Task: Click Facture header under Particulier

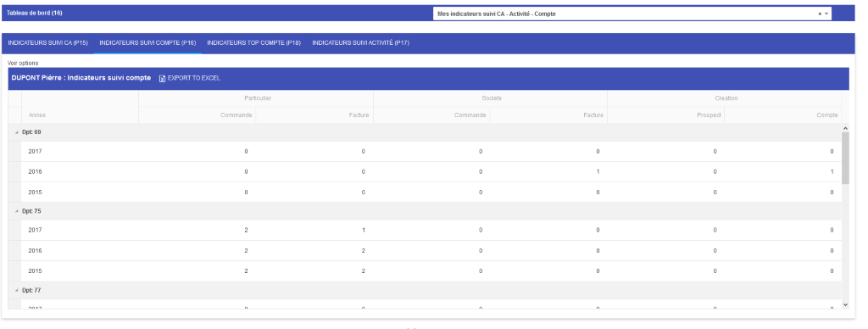Action: (359, 115)
